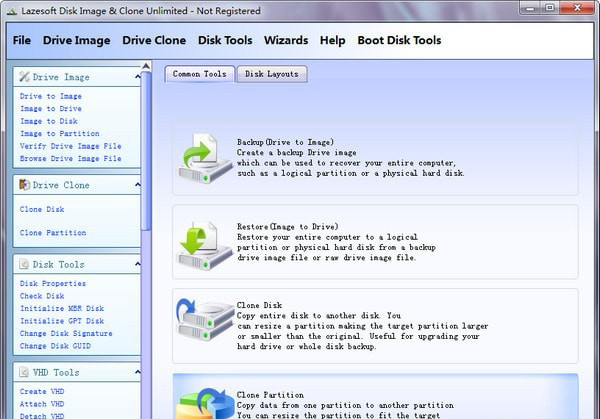Select Initialize MBR Disk

[x=62, y=308]
